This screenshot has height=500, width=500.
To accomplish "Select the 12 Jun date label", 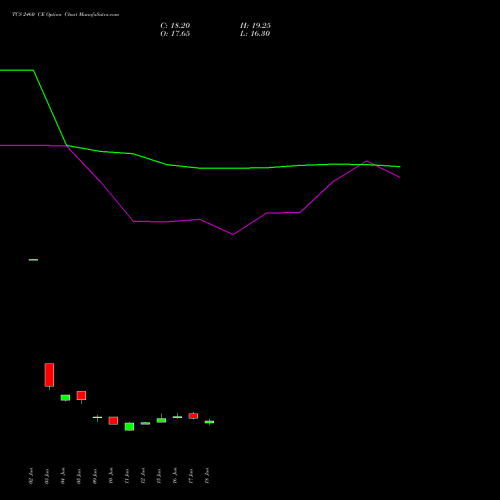I will pyautogui.click(x=143, y=476).
